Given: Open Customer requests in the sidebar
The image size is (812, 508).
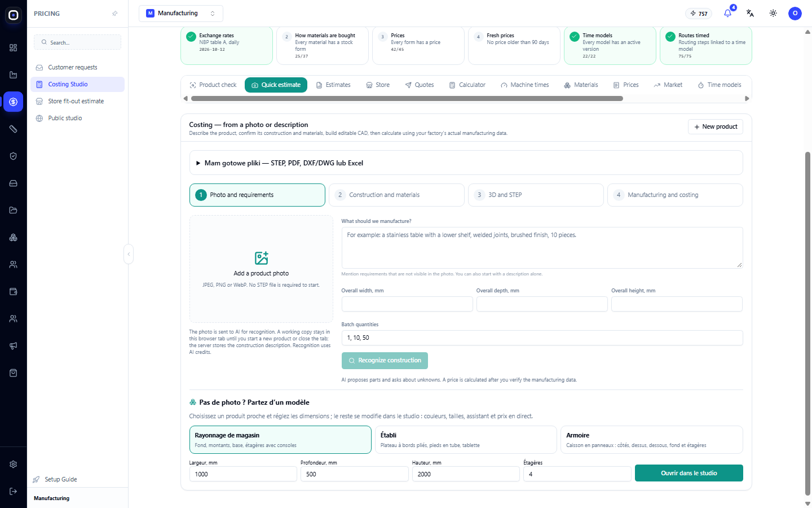Looking at the screenshot, I should (x=77, y=68).
